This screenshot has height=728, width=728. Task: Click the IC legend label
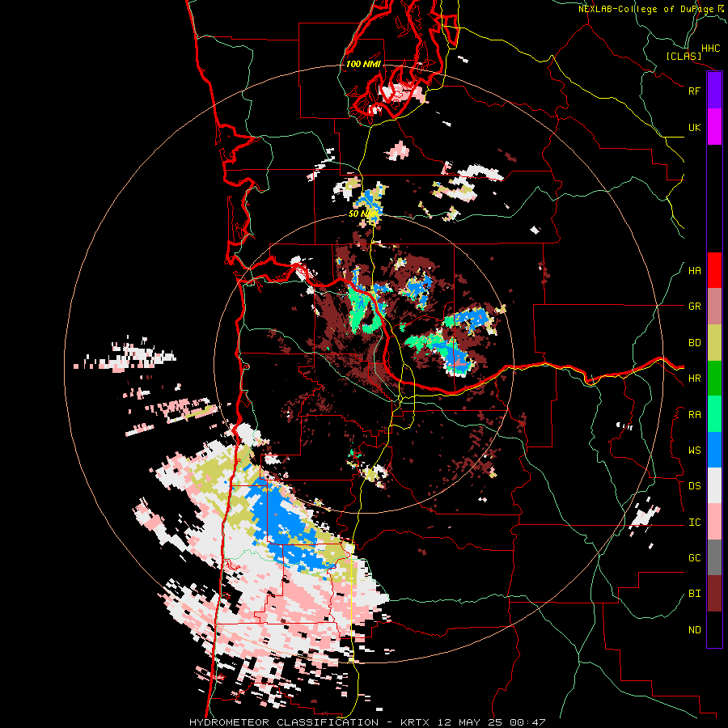[694, 523]
